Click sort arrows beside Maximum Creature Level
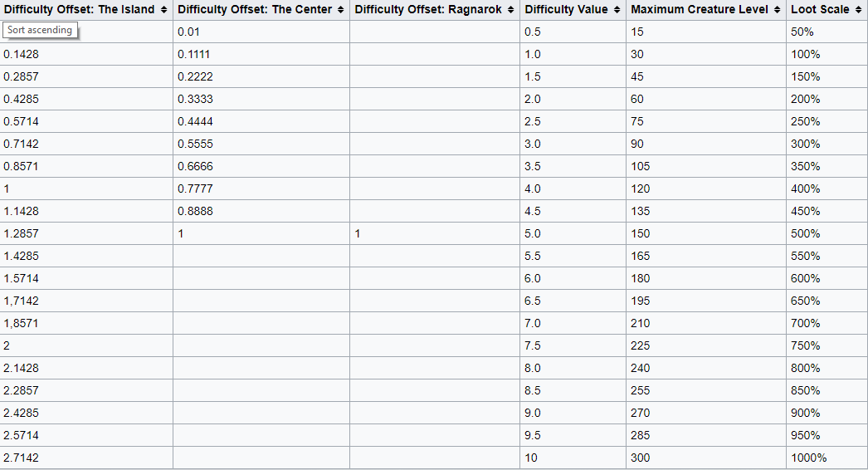This screenshot has height=470, width=868. coord(777,10)
